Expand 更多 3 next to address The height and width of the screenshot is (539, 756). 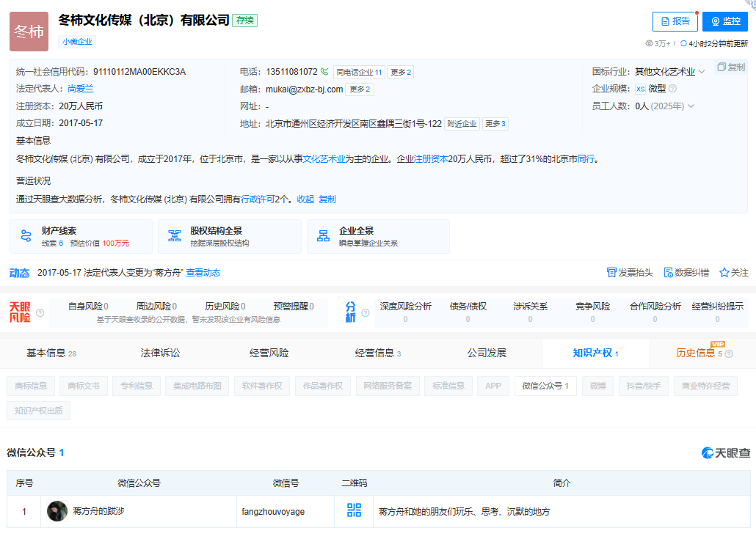(495, 124)
